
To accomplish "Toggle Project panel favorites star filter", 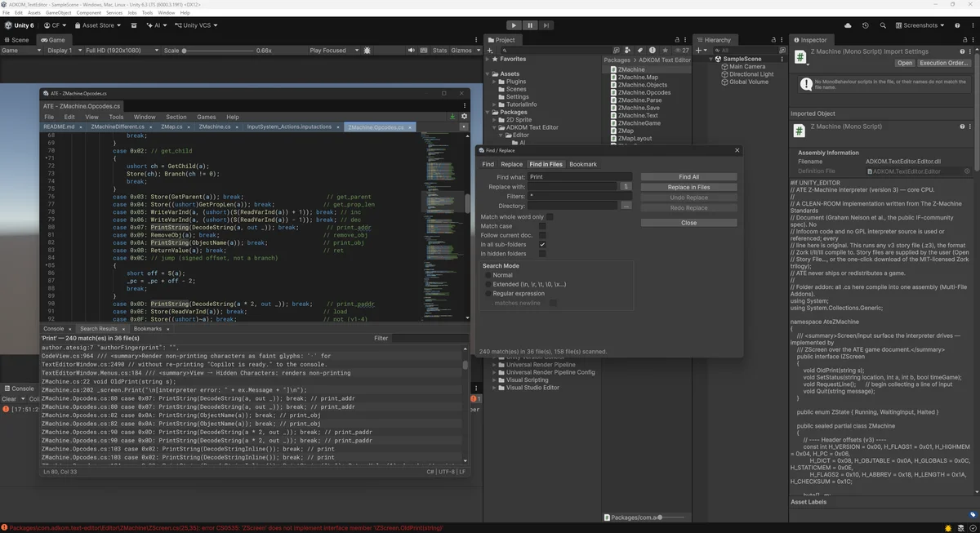I will (x=667, y=51).
